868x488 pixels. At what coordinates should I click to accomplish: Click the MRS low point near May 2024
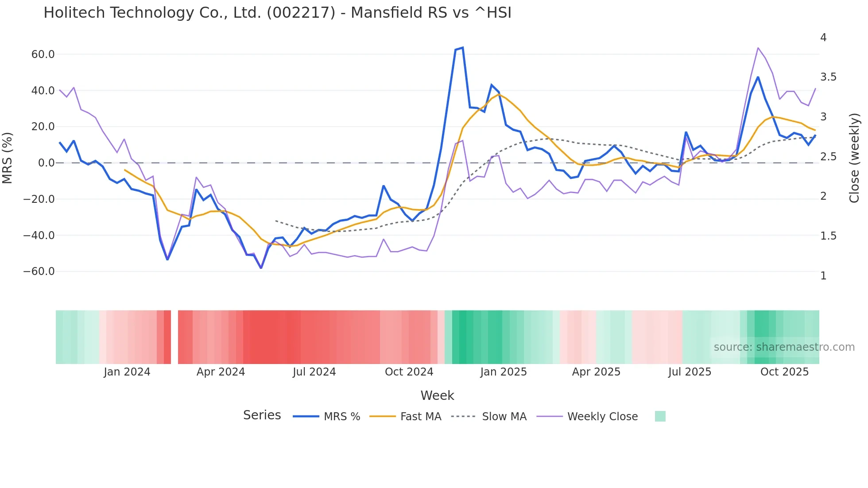(261, 268)
